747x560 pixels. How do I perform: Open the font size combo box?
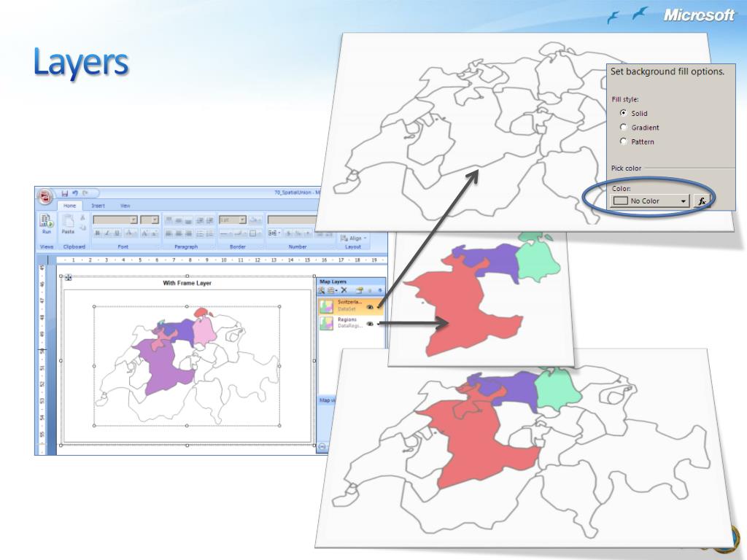[150, 219]
